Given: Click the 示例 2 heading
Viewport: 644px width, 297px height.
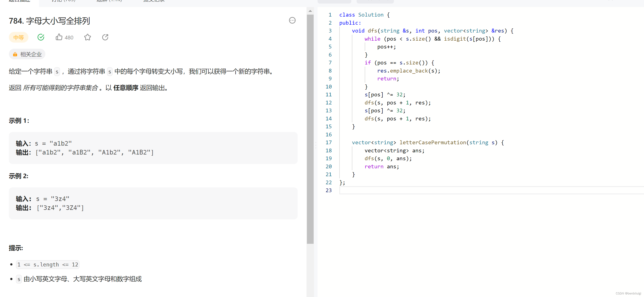Looking at the screenshot, I should (x=19, y=176).
